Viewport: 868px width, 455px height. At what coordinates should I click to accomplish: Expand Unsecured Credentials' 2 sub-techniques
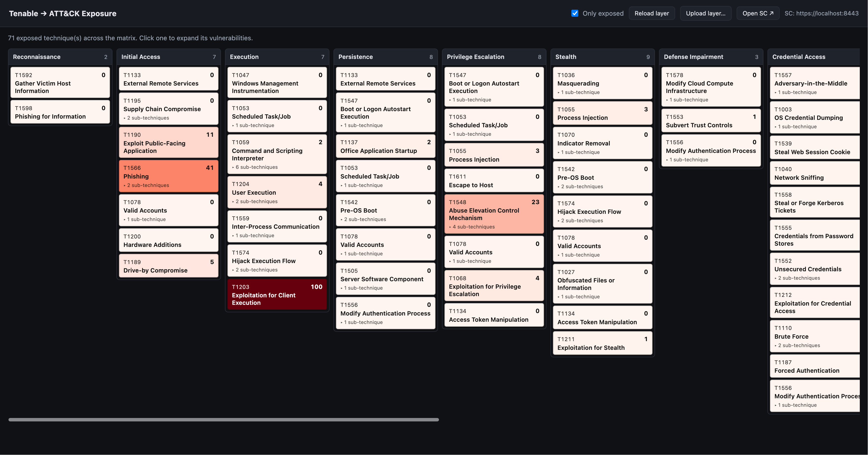798,278
